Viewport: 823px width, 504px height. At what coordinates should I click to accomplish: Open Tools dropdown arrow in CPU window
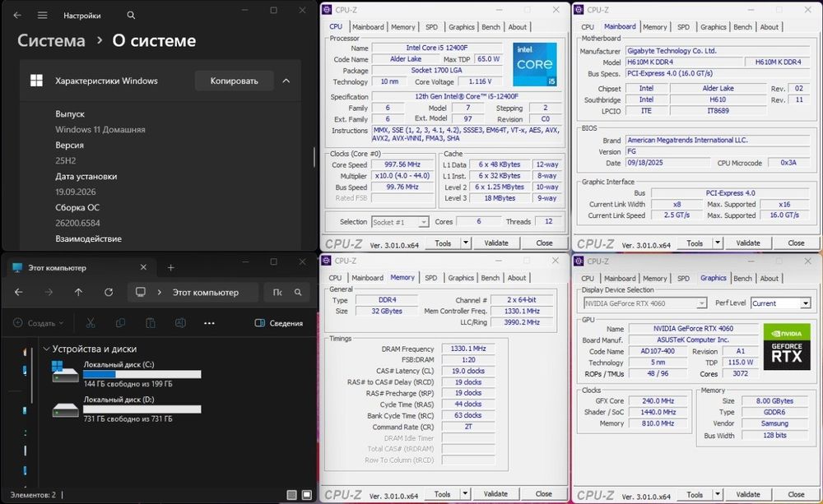coord(466,243)
